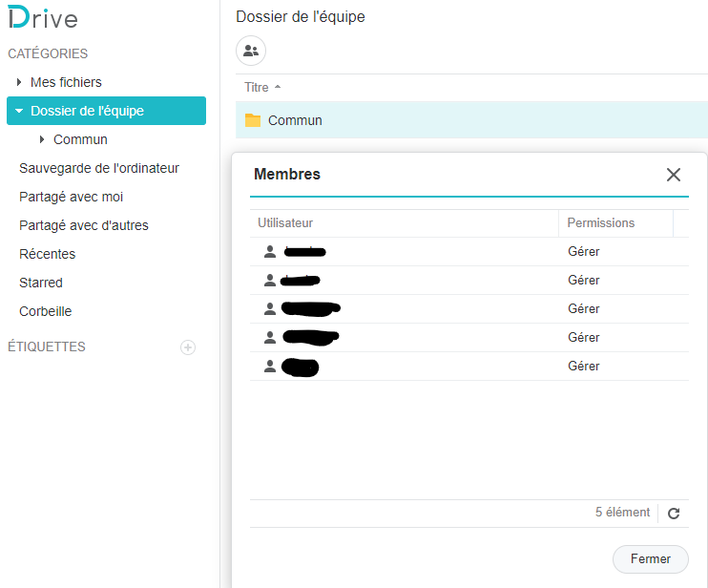This screenshot has width=708, height=588.
Task: Click the yellow Commun folder icon
Action: [x=253, y=120]
